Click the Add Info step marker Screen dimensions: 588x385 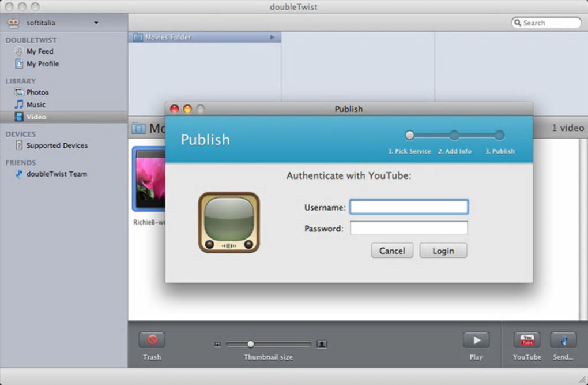454,135
